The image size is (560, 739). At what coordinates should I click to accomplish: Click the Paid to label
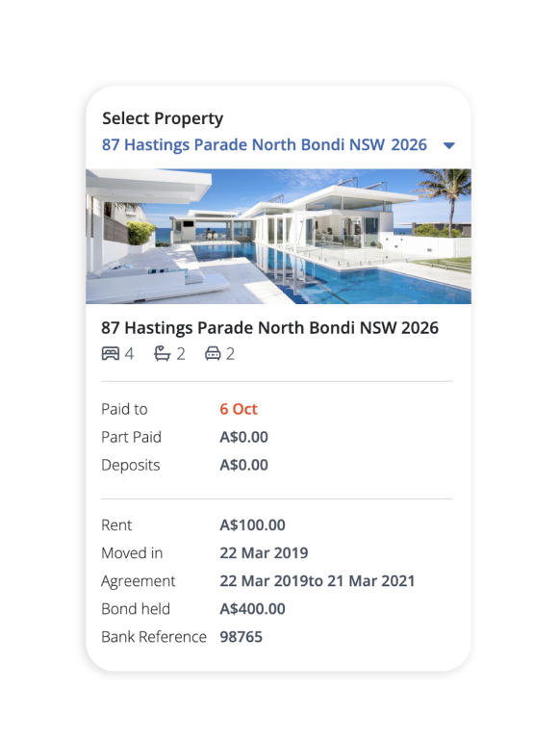pos(124,409)
